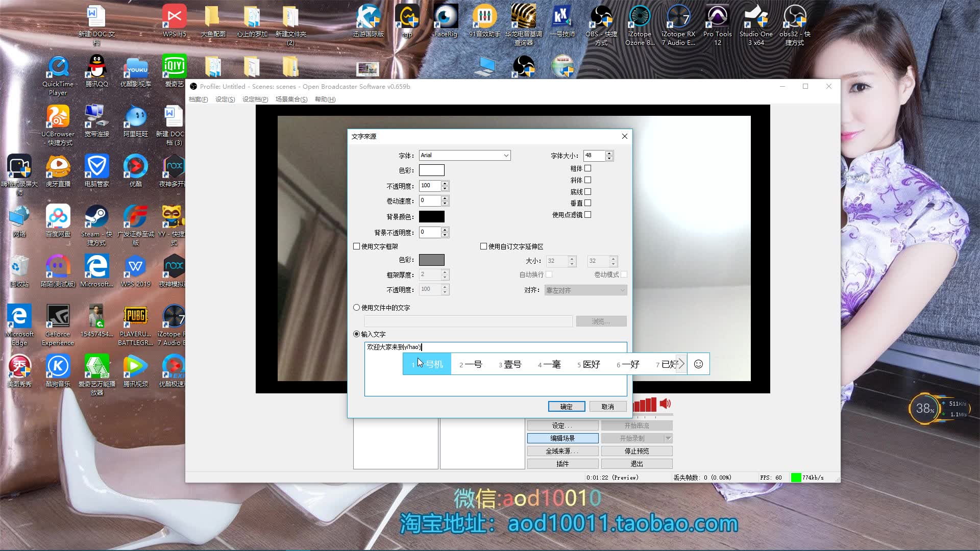980x551 pixels.
Task: Enable 使用文字框架 checkbox
Action: click(357, 245)
